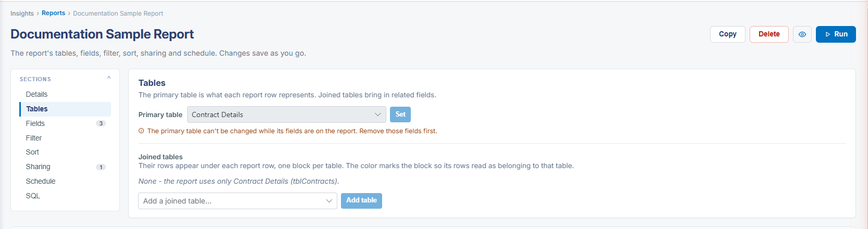Click the Add table button
This screenshot has height=229, width=868.
361,201
